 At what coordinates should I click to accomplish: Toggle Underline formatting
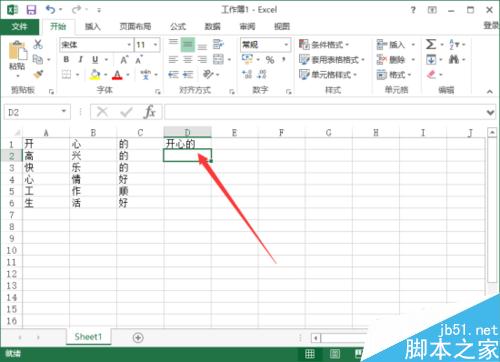[x=95, y=59]
